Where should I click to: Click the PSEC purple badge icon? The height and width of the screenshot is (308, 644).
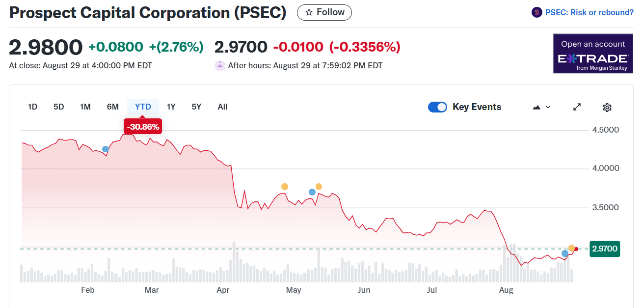[537, 12]
